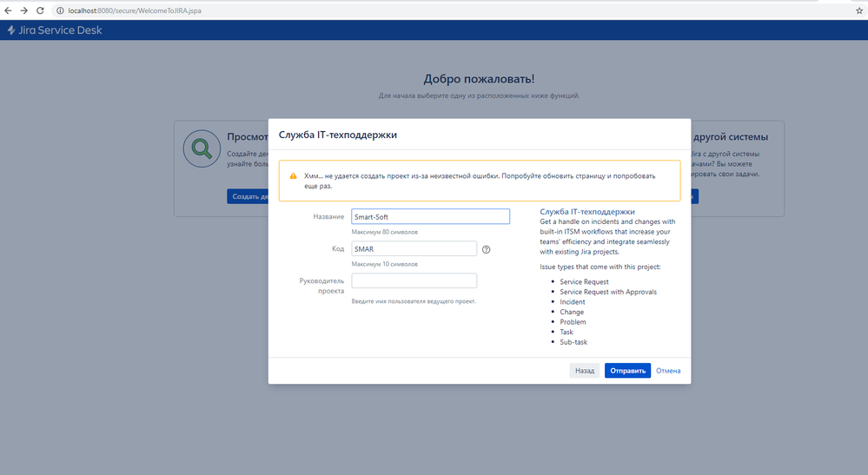Click the Код field containing SMAR

(x=414, y=249)
